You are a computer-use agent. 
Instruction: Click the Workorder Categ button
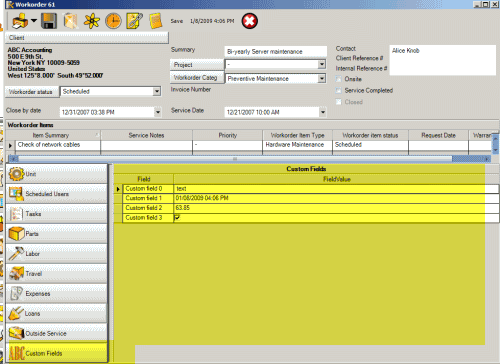click(197, 78)
